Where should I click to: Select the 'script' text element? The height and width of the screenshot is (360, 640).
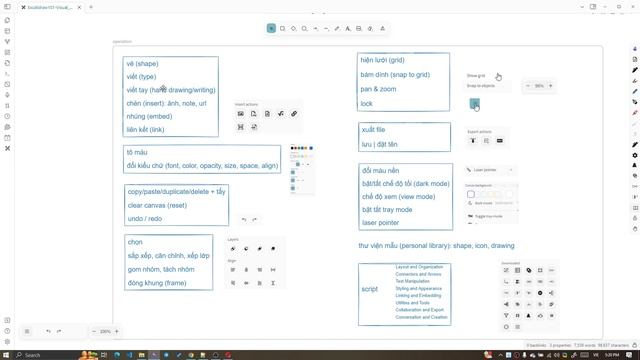pyautogui.click(x=370, y=289)
